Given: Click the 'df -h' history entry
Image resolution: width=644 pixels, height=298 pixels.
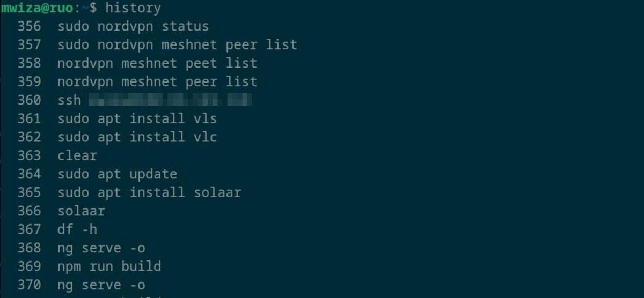Looking at the screenshot, I should click(77, 229).
